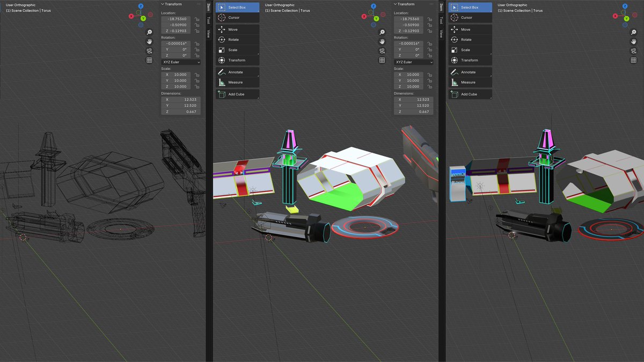
Task: Open the XYZ Euler rotation order dropdown
Action: tap(180, 62)
